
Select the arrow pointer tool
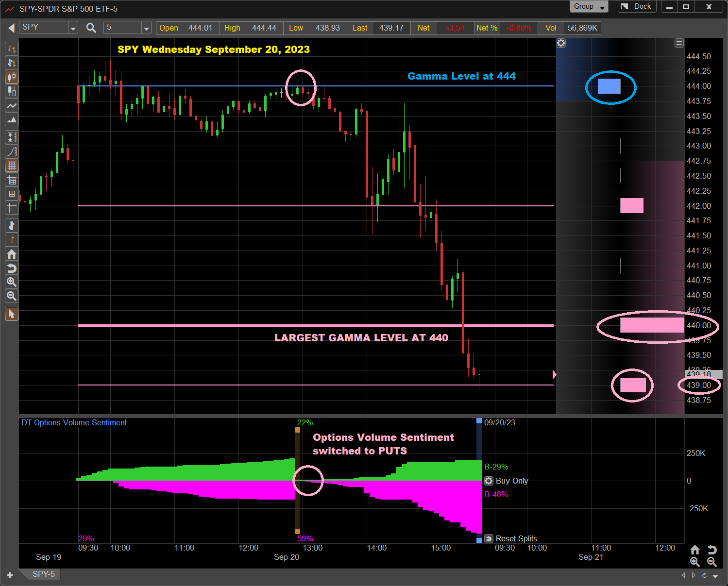pyautogui.click(x=12, y=314)
